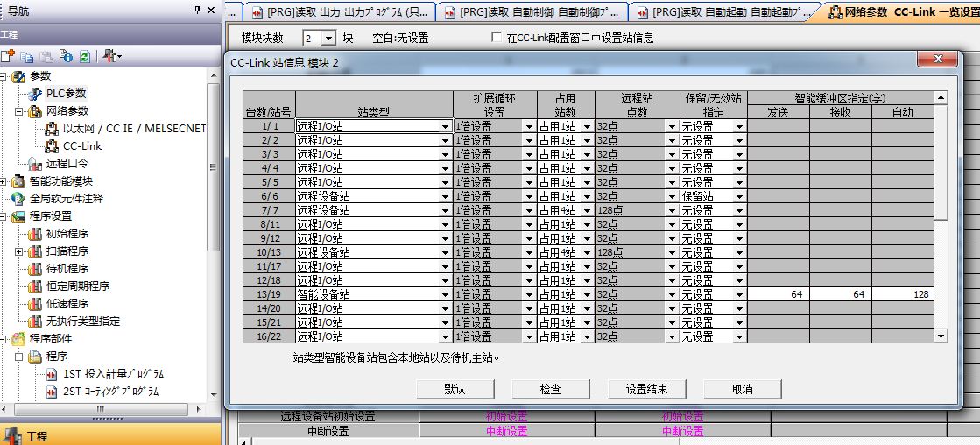Click the station table's scroll down arrow
The width and height of the screenshot is (980, 445).
[941, 336]
